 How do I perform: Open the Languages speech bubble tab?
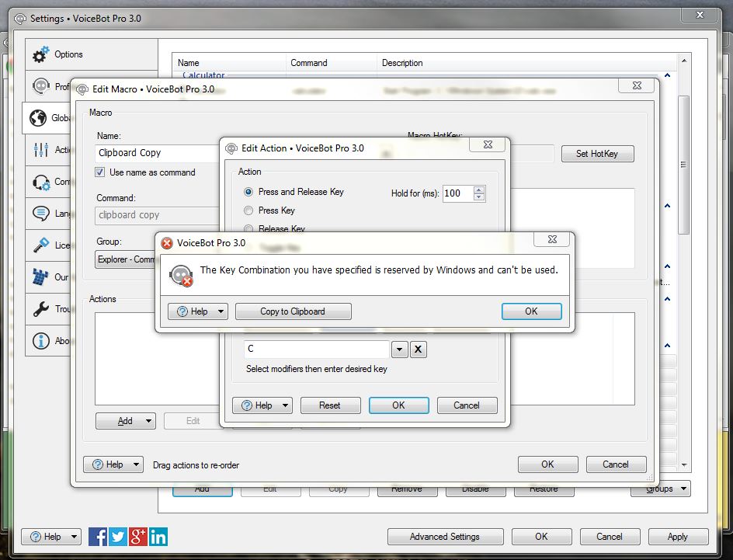[x=40, y=214]
